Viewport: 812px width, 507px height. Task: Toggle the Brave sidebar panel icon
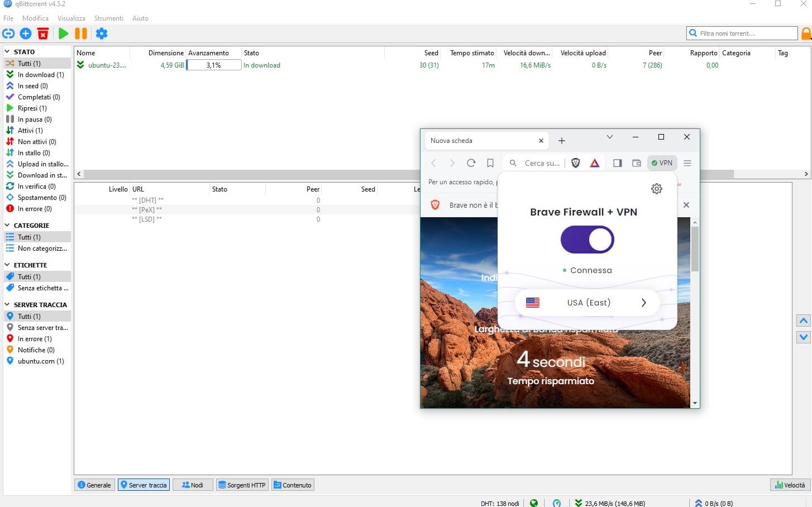617,163
